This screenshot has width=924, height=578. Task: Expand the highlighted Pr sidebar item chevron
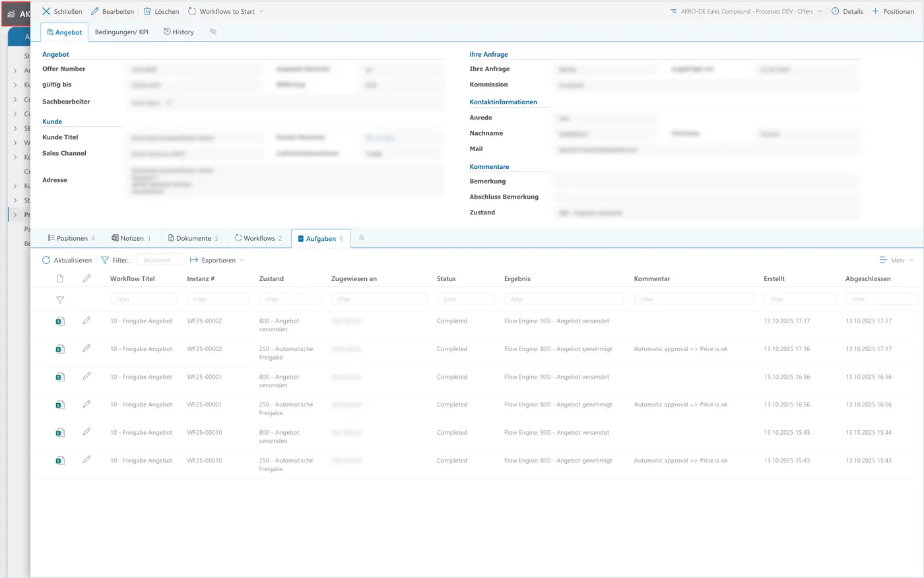pos(15,214)
